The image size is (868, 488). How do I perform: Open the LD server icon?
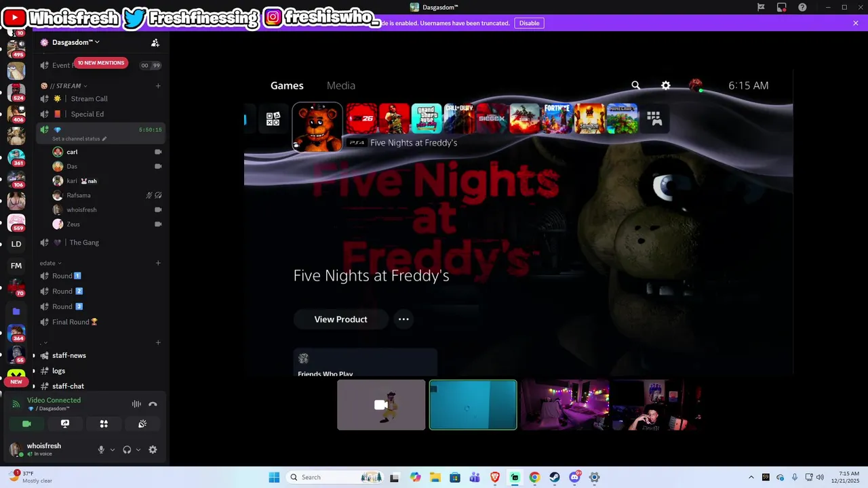[16, 244]
